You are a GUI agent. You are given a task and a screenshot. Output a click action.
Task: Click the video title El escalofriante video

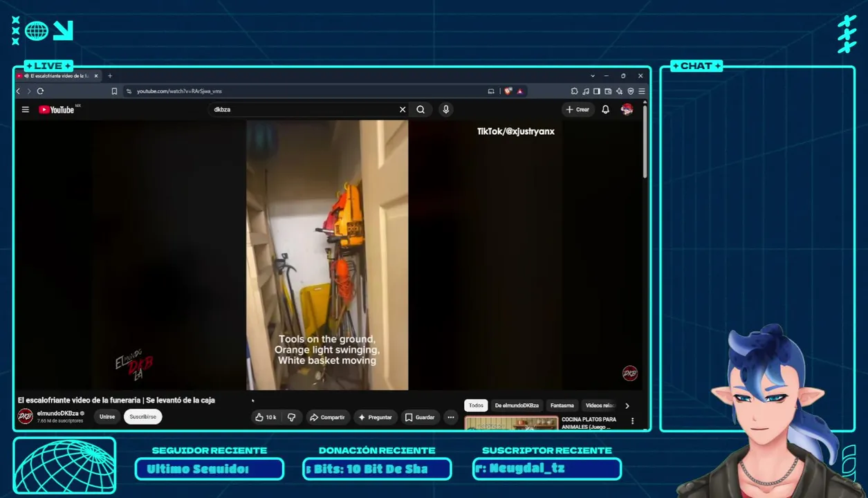click(116, 400)
